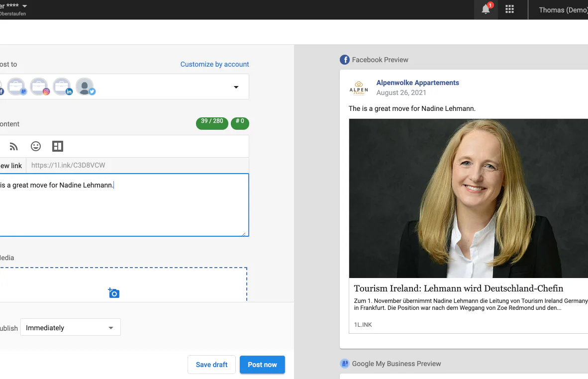588x379 pixels.
Task: Open Alpenwolke Appartements page name link
Action: tap(417, 83)
